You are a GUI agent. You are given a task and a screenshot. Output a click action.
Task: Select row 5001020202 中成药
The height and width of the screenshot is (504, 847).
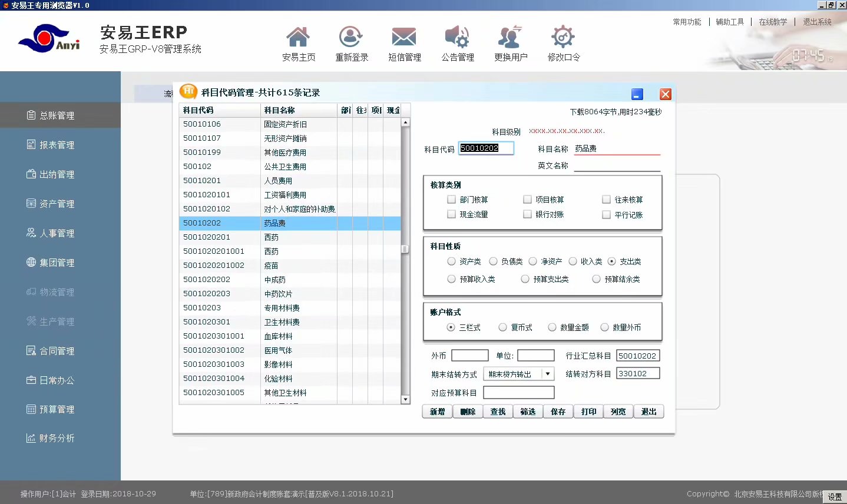pos(290,280)
